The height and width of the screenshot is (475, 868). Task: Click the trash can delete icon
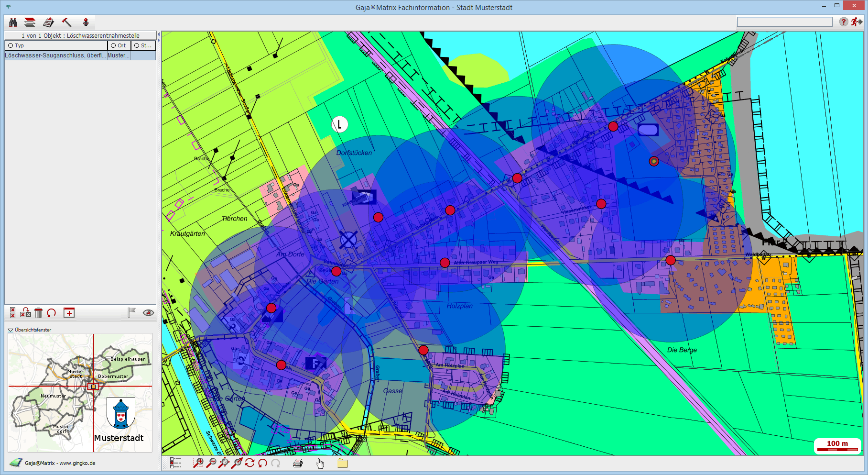[39, 313]
